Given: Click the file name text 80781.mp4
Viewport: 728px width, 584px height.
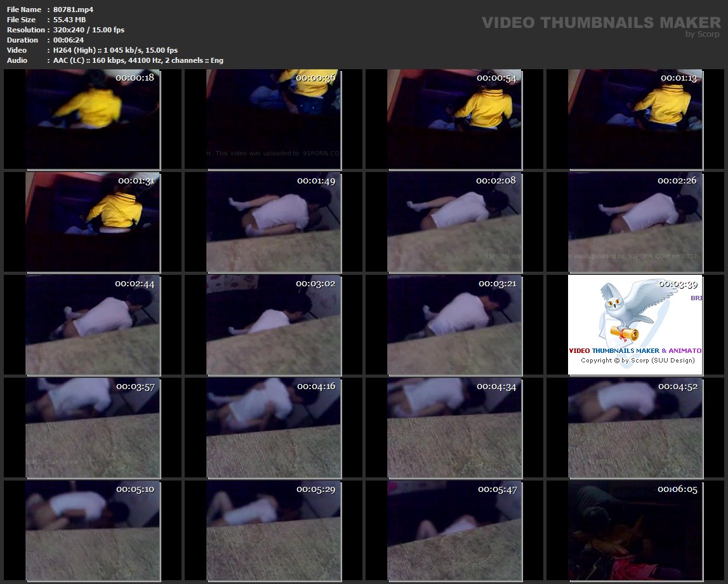Looking at the screenshot, I should click(74, 10).
